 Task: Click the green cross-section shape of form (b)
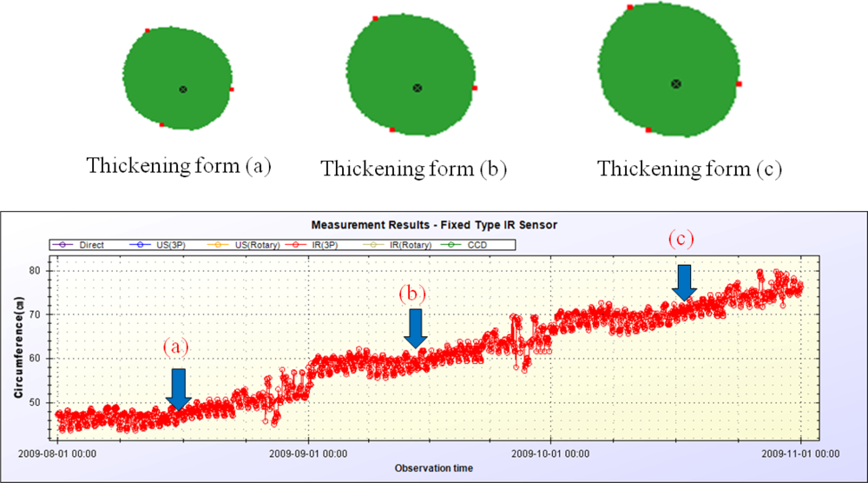coord(411,75)
